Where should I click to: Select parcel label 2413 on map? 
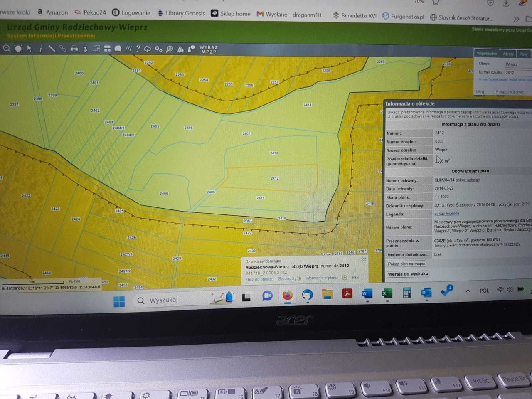click(x=274, y=153)
